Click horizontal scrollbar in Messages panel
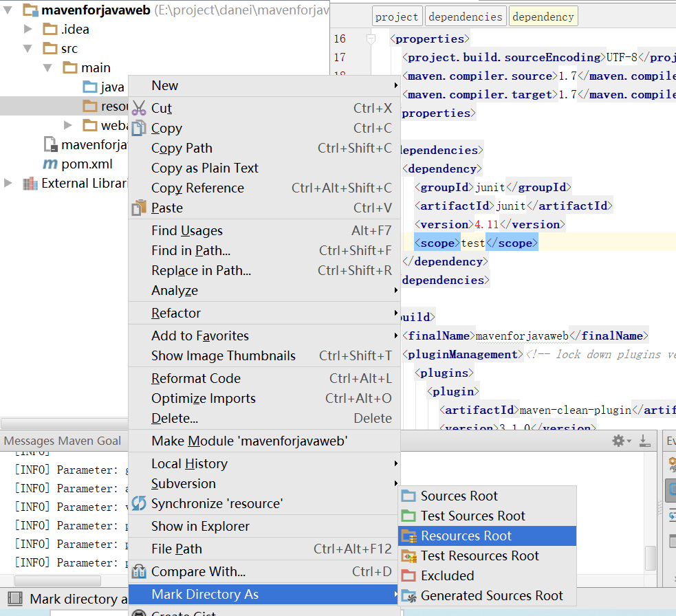 click(57, 581)
